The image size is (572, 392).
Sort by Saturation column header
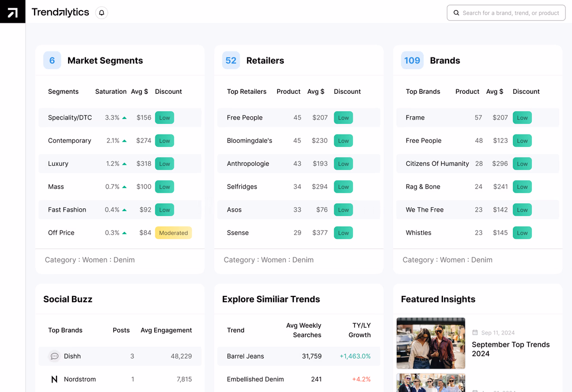pos(111,92)
